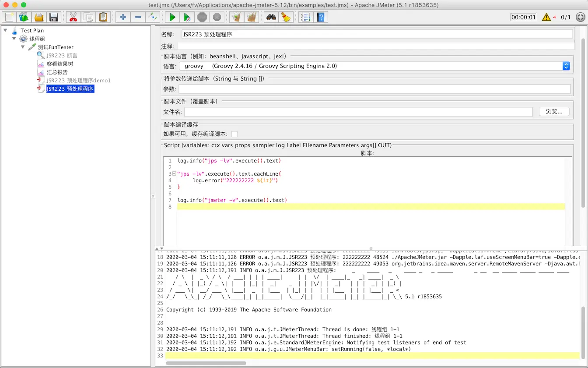This screenshot has height=368, width=588.
Task: Save the test plan with floppy icon
Action: [54, 17]
